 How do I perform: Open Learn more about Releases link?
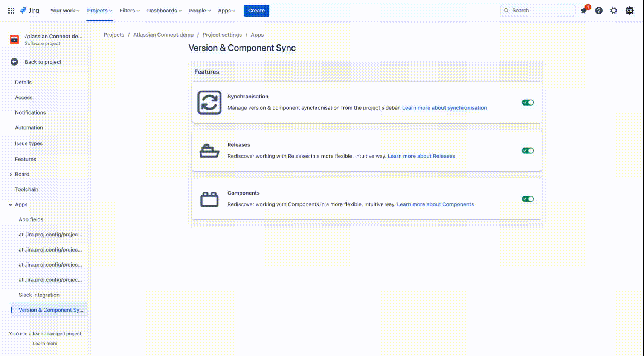[x=421, y=156]
